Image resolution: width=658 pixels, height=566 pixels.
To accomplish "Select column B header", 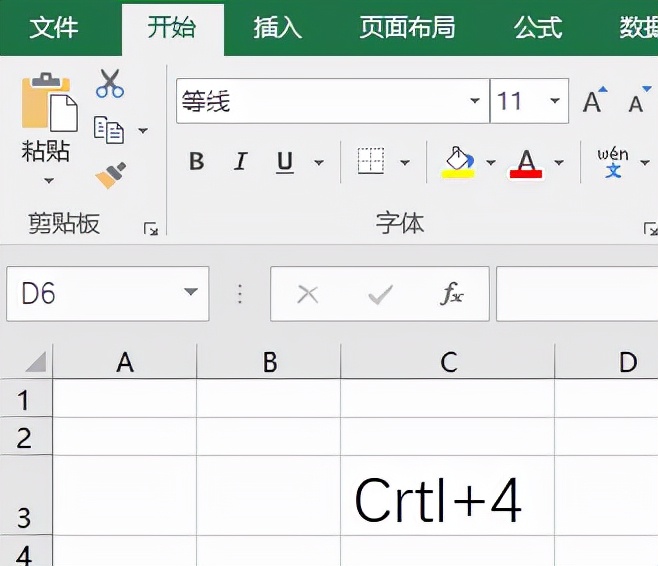I will [x=269, y=362].
